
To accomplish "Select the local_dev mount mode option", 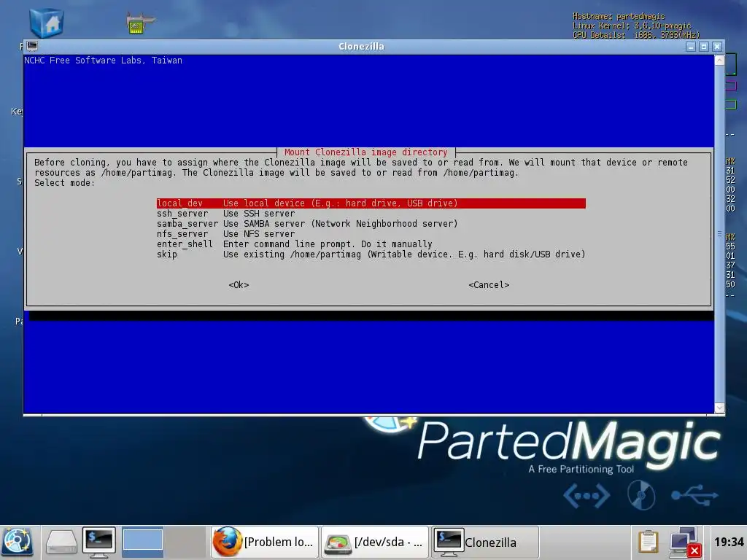I will [371, 203].
